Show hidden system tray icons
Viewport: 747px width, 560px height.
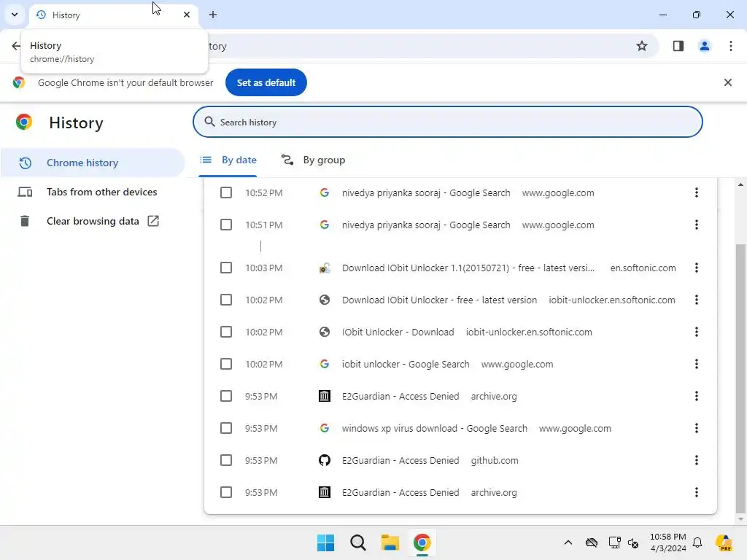point(568,542)
